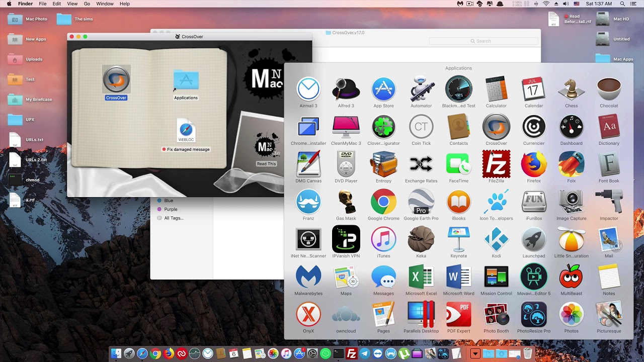This screenshot has height=362, width=644.
Task: Open Movavi Video Editor 5 icon
Action: click(534, 277)
